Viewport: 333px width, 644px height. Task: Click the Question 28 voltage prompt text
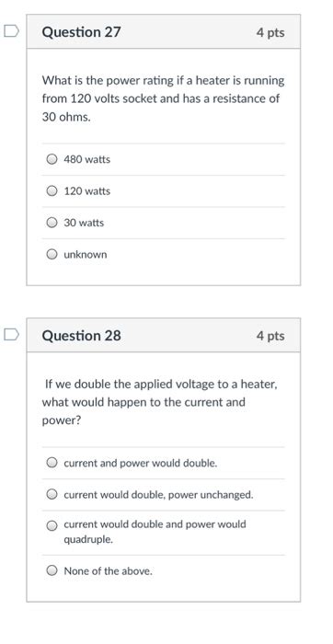[x=160, y=402]
